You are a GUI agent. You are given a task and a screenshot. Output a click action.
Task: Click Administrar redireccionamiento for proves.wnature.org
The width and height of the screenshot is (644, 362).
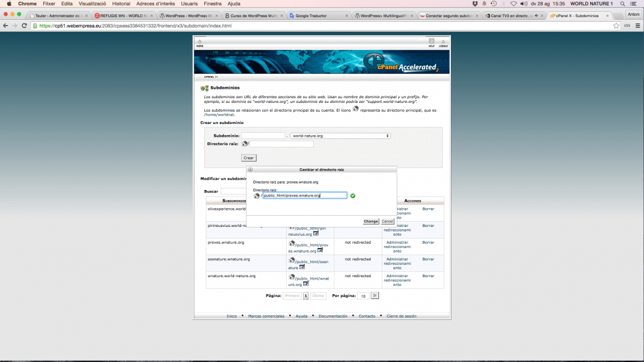point(397,247)
